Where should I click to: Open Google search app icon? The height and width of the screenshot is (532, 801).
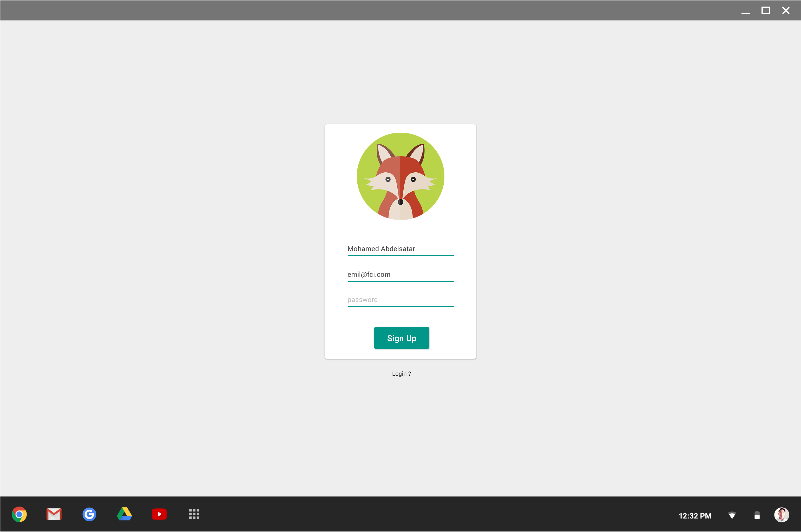89,514
